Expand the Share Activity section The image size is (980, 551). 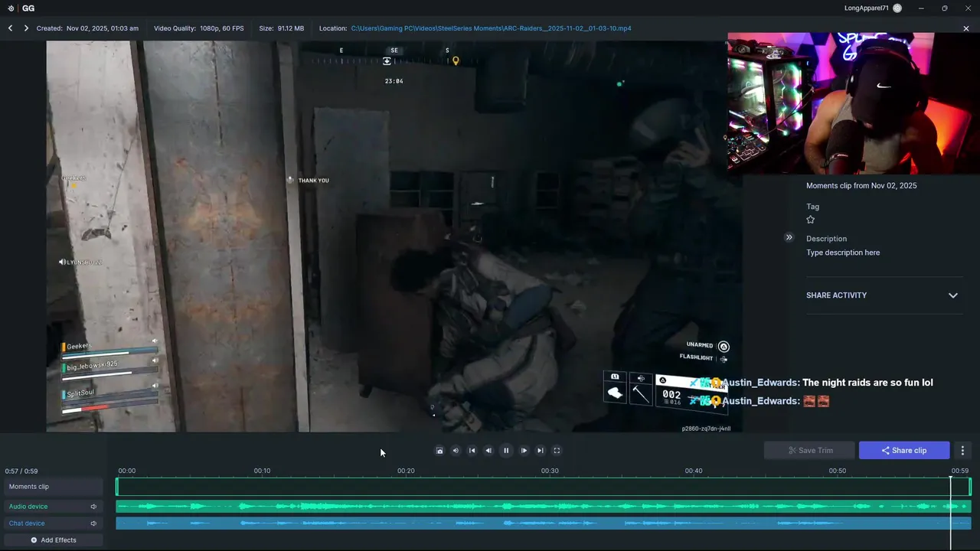click(x=953, y=295)
